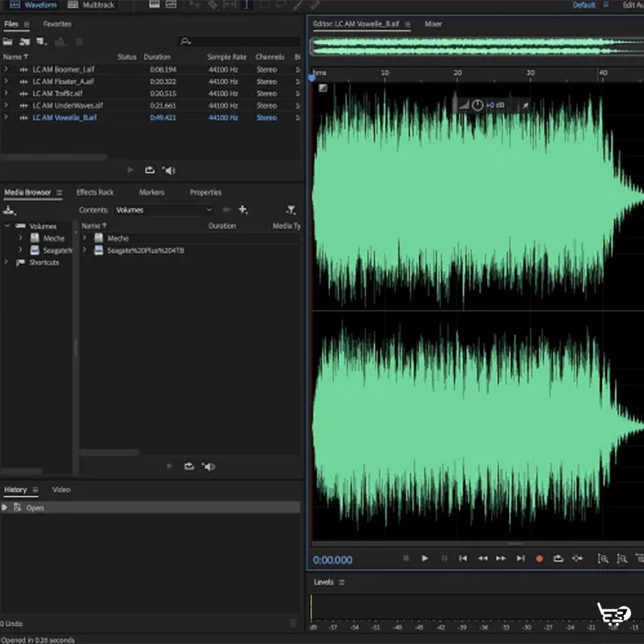
Task: Select the Time Selection tool
Action: 246,5
